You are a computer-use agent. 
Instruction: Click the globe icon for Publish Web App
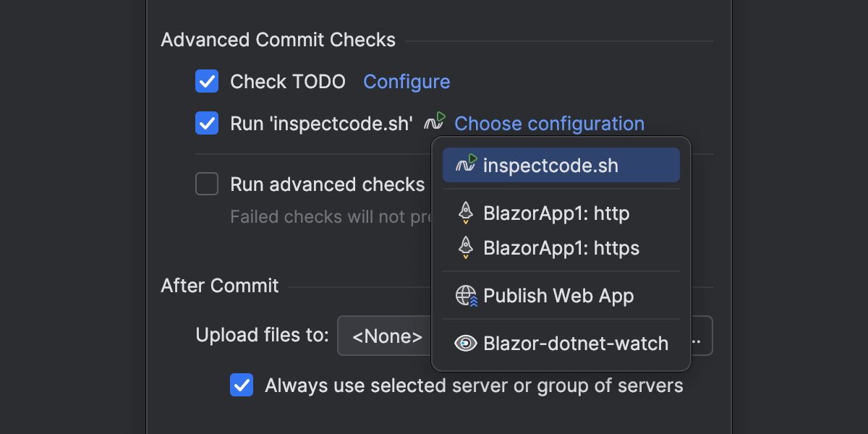[x=466, y=296]
